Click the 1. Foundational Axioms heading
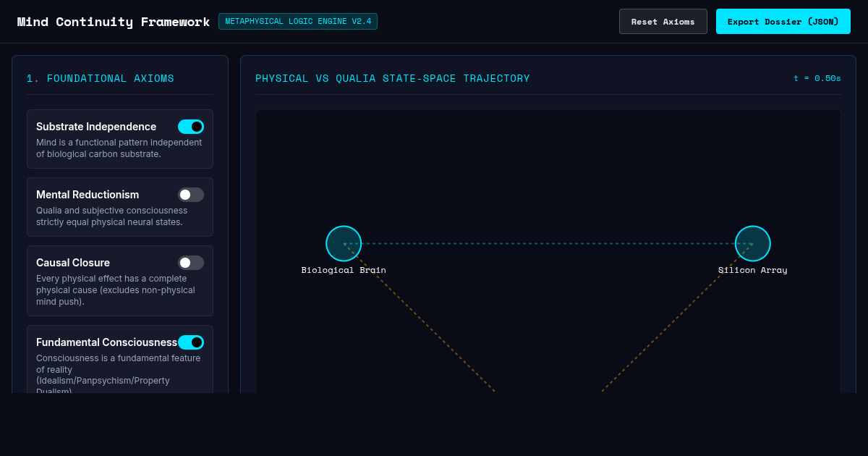 pos(101,78)
